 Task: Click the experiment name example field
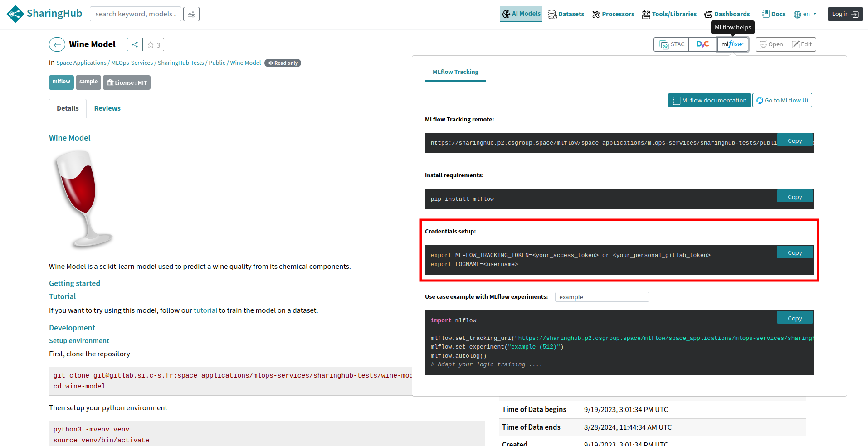[x=602, y=297]
